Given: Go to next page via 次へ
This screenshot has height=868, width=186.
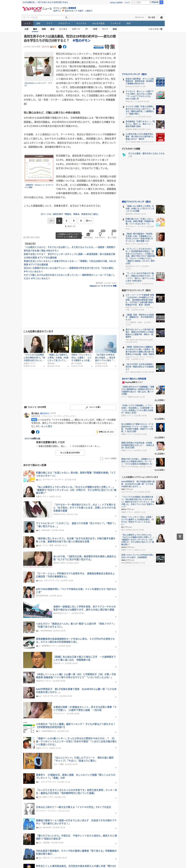Looking at the screenshot, I should [x=89, y=221].
